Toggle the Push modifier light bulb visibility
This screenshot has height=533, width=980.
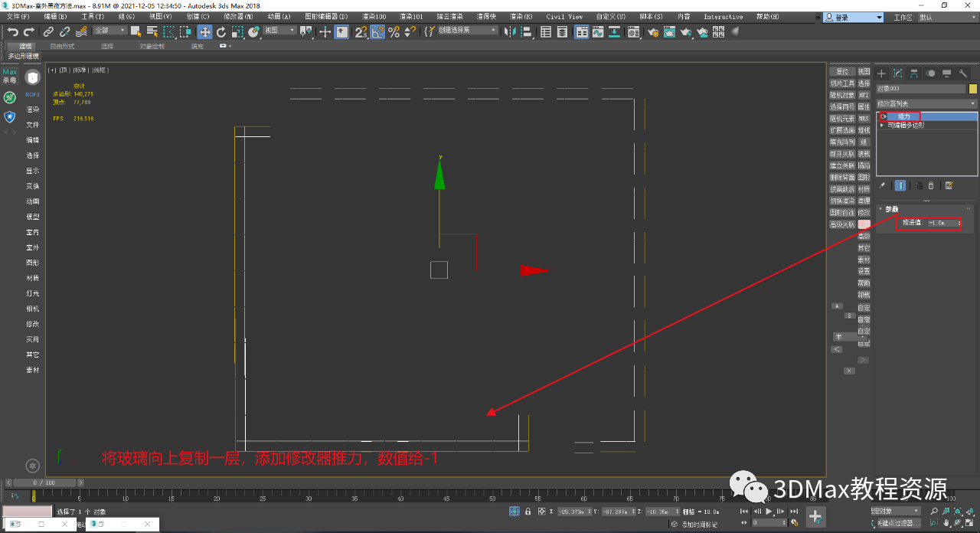click(883, 116)
